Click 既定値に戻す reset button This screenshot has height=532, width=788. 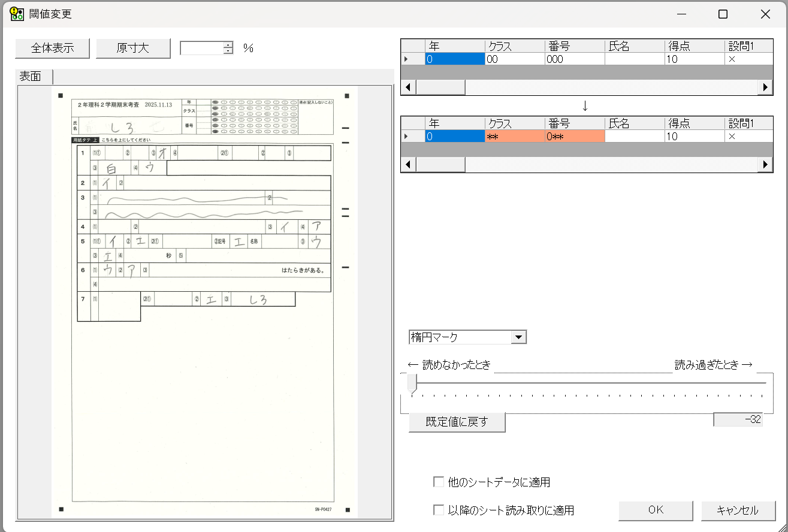tap(457, 422)
